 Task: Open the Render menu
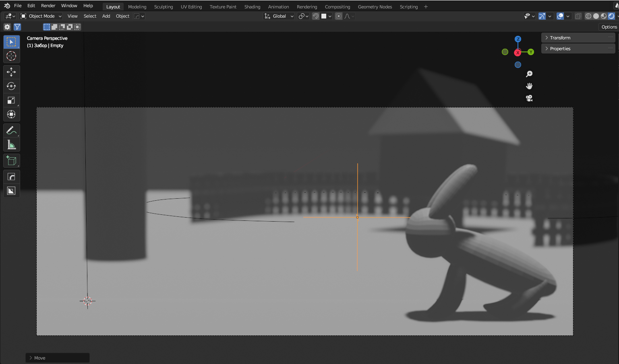[x=48, y=6]
